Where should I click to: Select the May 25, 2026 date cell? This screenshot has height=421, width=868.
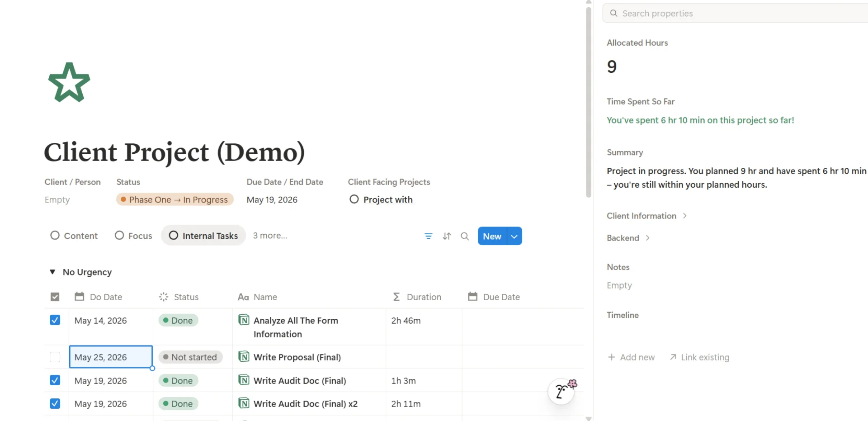pyautogui.click(x=111, y=357)
